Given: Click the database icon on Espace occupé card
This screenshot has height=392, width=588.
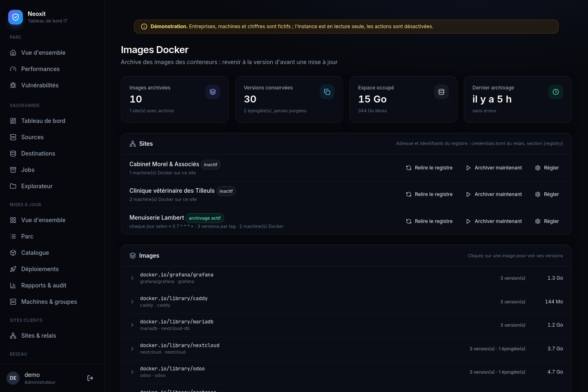Looking at the screenshot, I should click(441, 92).
